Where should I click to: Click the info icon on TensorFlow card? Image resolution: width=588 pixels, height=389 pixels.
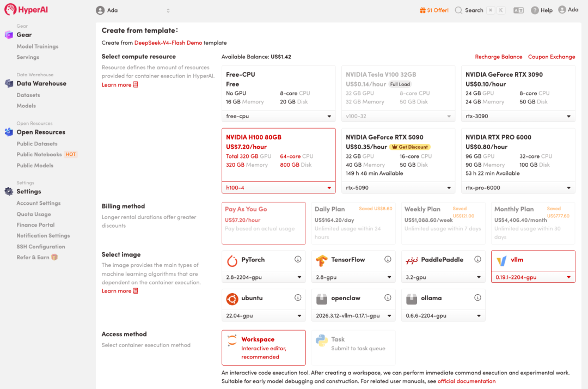click(x=388, y=259)
